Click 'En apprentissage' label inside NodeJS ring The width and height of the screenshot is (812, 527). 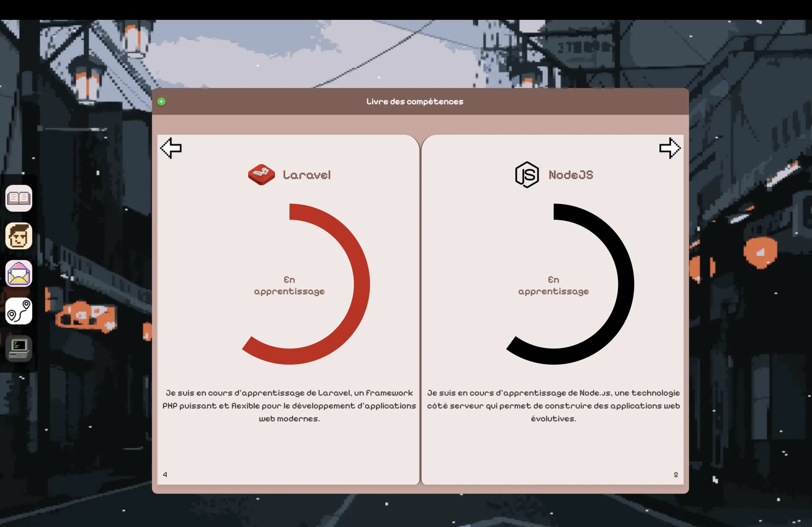(554, 285)
